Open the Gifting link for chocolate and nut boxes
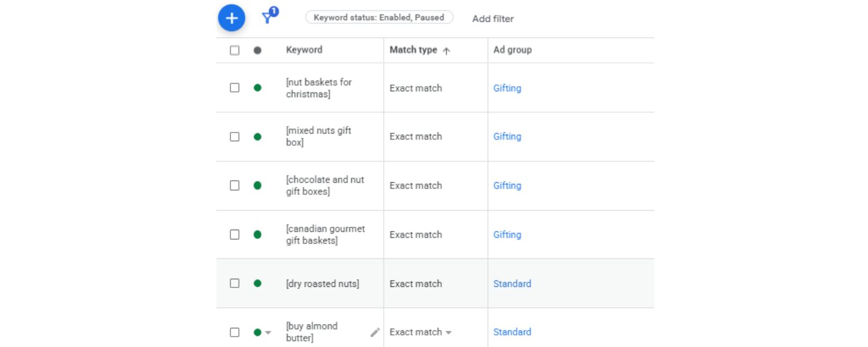 507,186
